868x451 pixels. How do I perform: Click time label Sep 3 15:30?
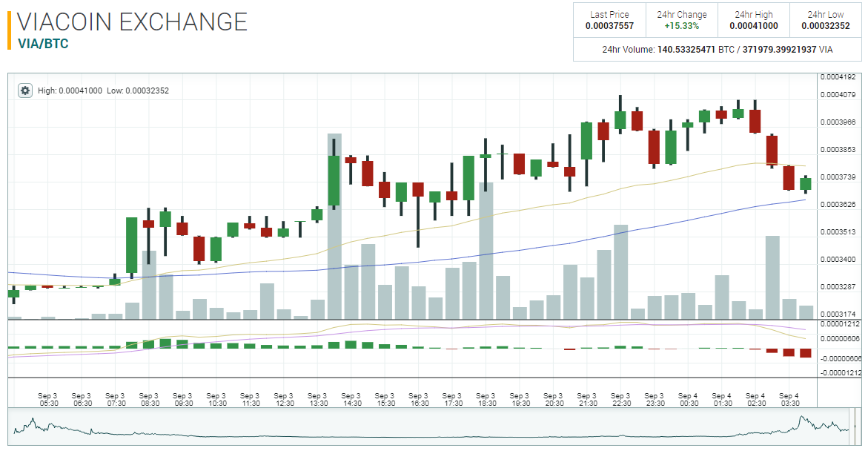tap(386, 400)
